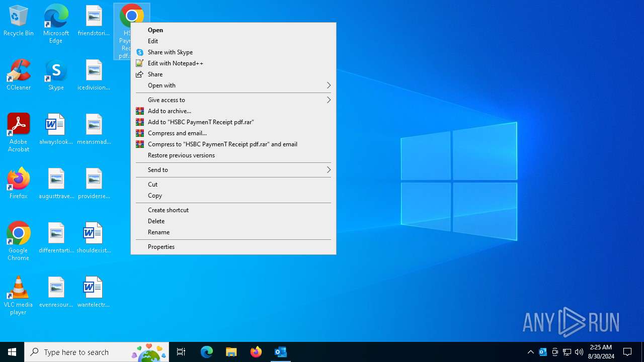Open the Windows Start menu
Screen dimensions: 644x362
(12, 352)
